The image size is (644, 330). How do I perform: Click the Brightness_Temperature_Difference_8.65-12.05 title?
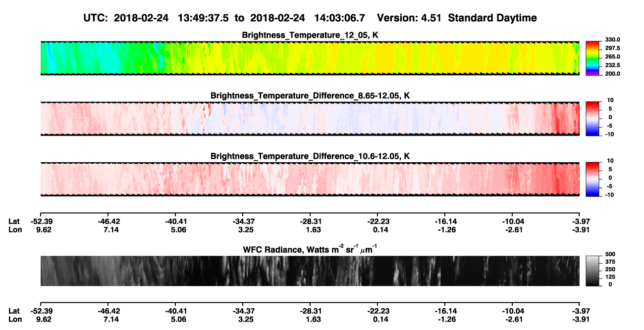point(310,95)
